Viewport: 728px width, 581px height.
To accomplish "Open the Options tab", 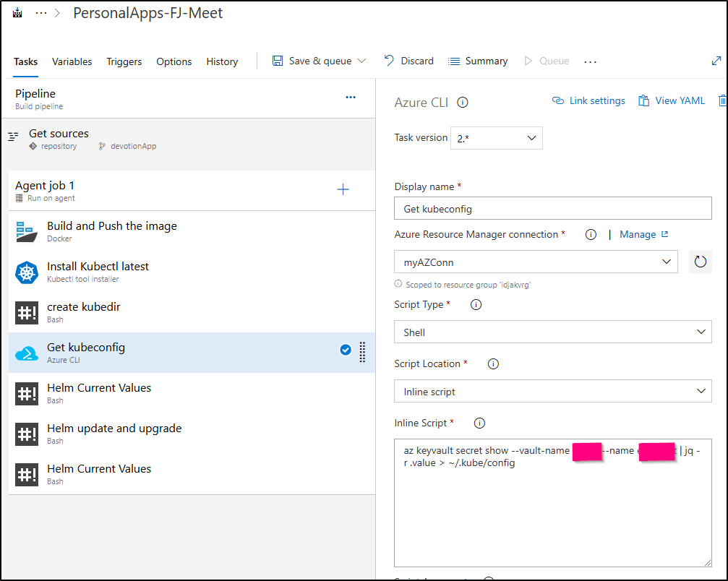I will [x=174, y=61].
